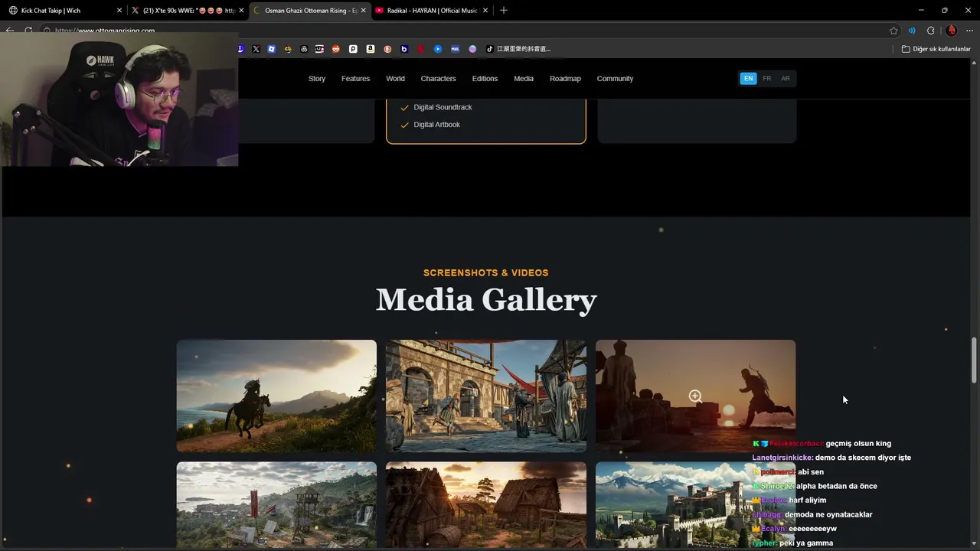Open the dark blue b bookmark icon
Screen dimensions: 980x551
click(x=404, y=49)
